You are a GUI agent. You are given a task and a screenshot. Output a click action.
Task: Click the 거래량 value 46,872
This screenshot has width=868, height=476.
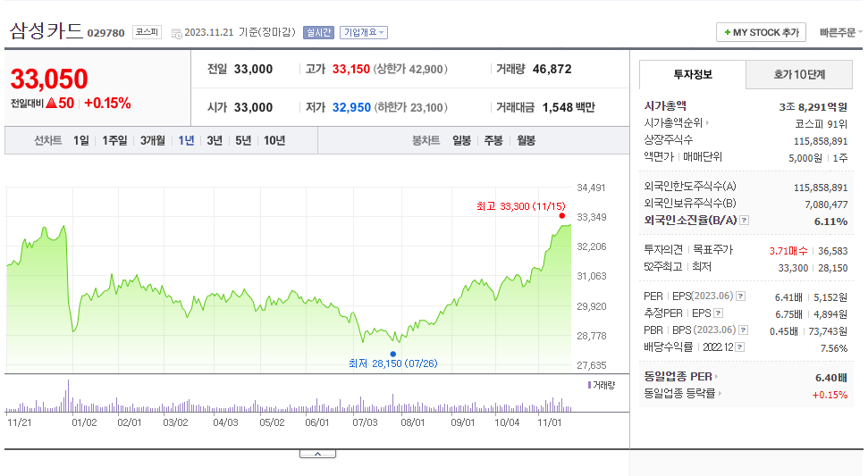tap(552, 69)
